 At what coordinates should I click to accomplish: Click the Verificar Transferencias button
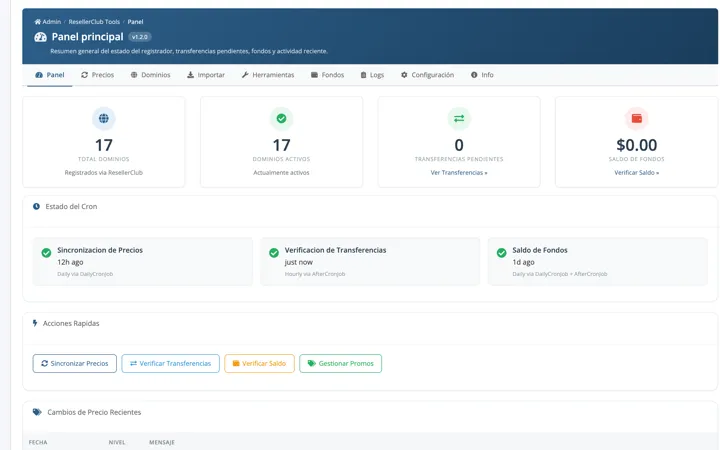pos(170,363)
